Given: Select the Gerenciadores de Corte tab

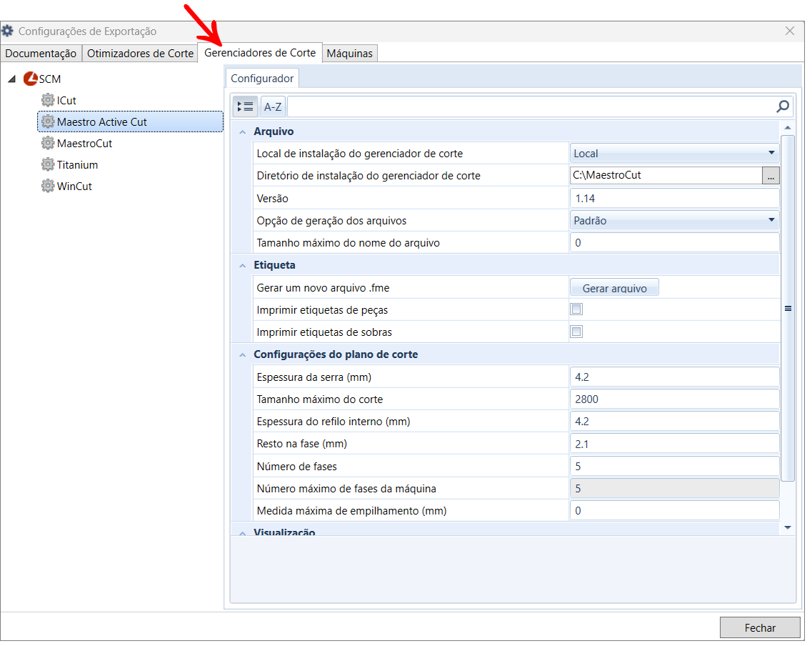Looking at the screenshot, I should tap(260, 53).
